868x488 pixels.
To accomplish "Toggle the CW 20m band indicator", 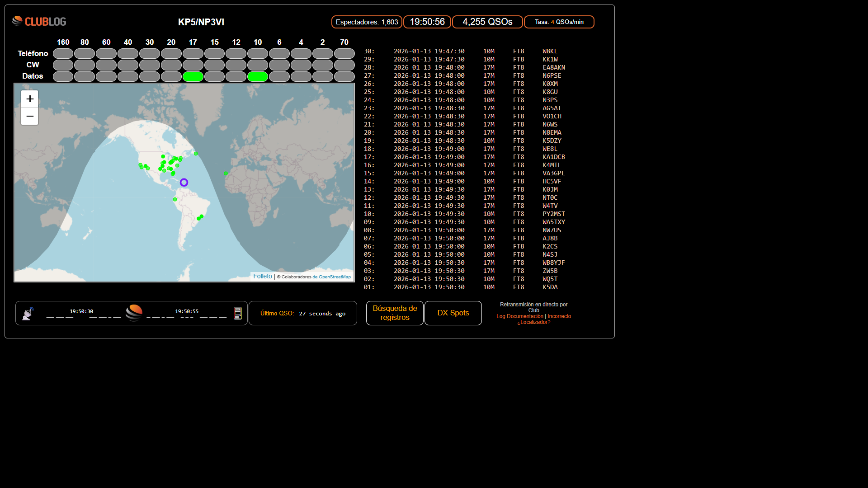I will pyautogui.click(x=171, y=65).
